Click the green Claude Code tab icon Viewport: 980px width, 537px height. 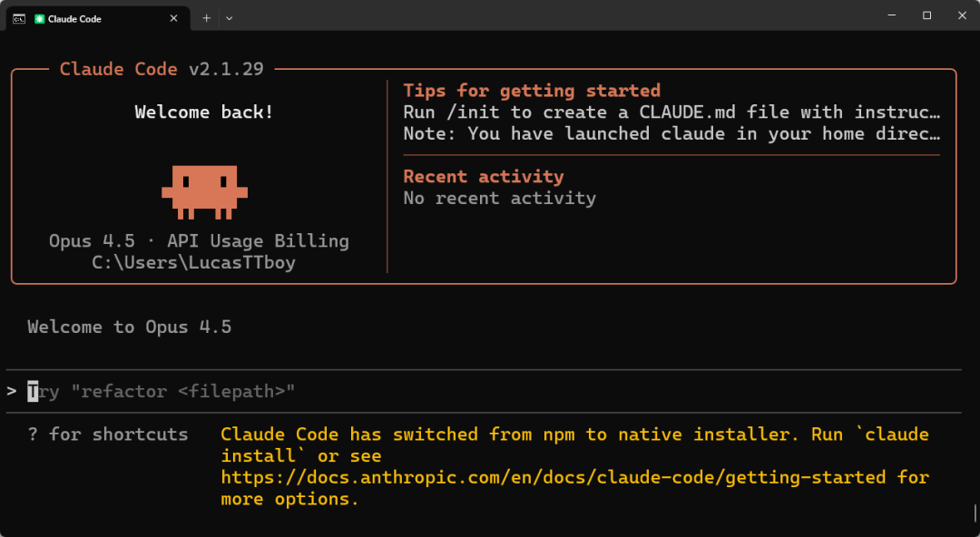40,18
